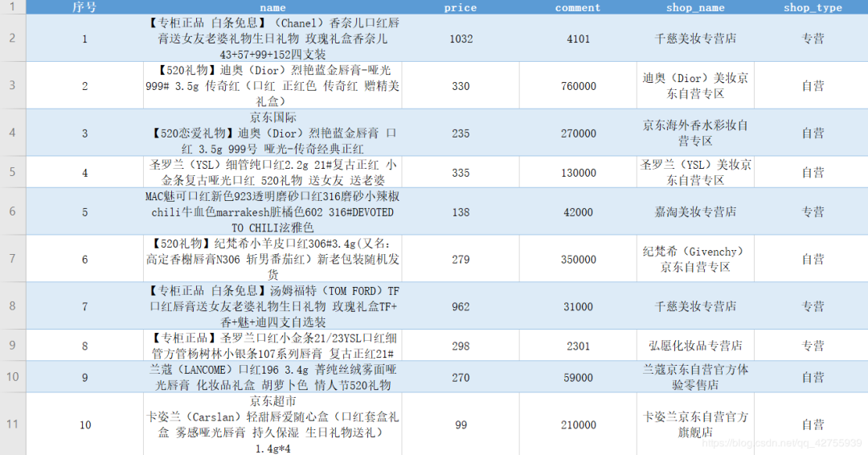Viewport: 868px width, 455px height.
Task: Click shop cell 卡姿兰京东自营官方旗舰店
Action: click(695, 424)
